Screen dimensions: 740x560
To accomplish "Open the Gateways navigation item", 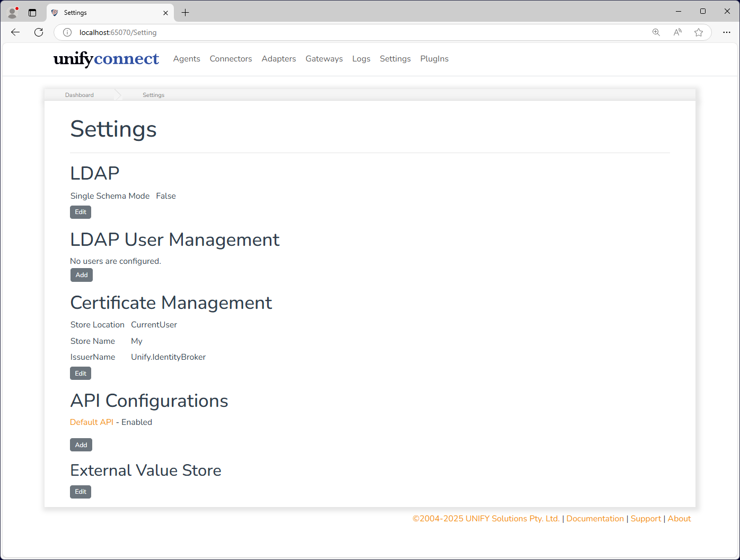I will pos(324,59).
